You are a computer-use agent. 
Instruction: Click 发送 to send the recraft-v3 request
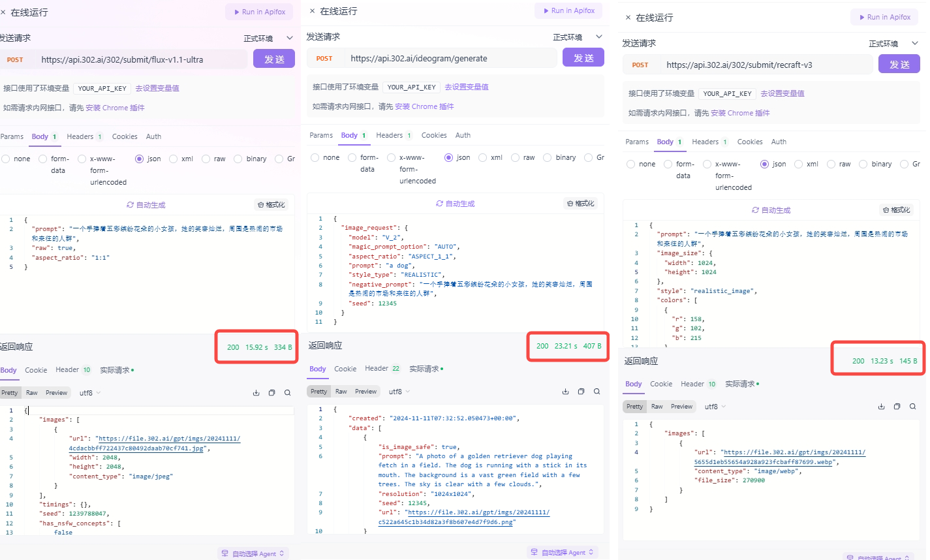[x=899, y=64]
